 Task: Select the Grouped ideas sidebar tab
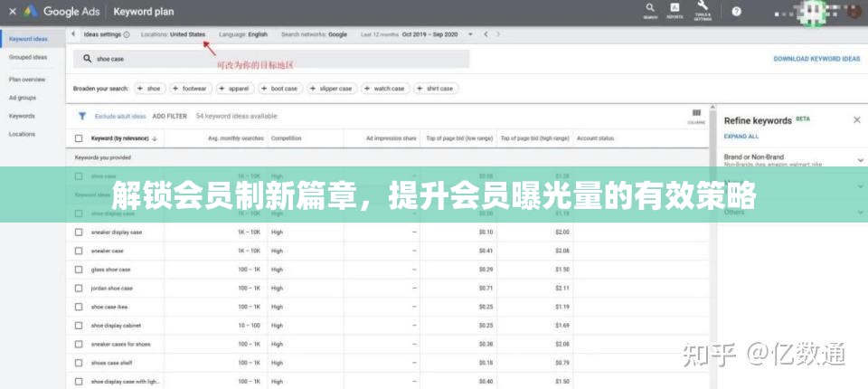[28, 57]
